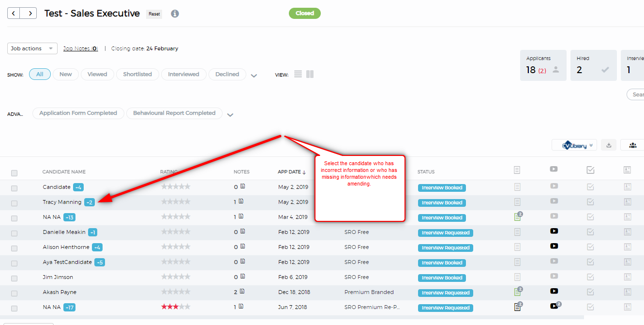Open Akash Payne's CV documents with badge 2
The height and width of the screenshot is (325, 644).
click(x=517, y=292)
